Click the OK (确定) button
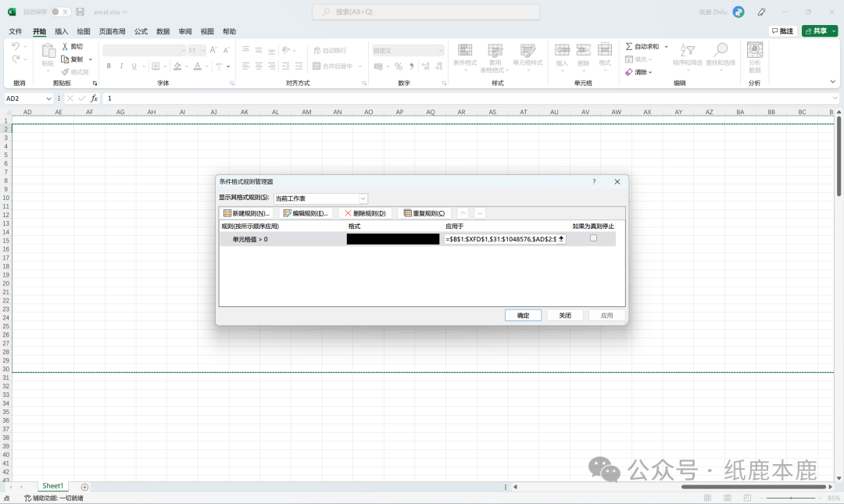Screen dimensions: 844x504 click(x=523, y=316)
